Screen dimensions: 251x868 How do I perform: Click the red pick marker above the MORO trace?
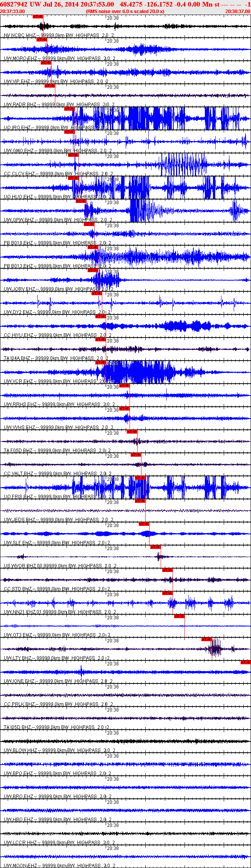tap(42, 40)
